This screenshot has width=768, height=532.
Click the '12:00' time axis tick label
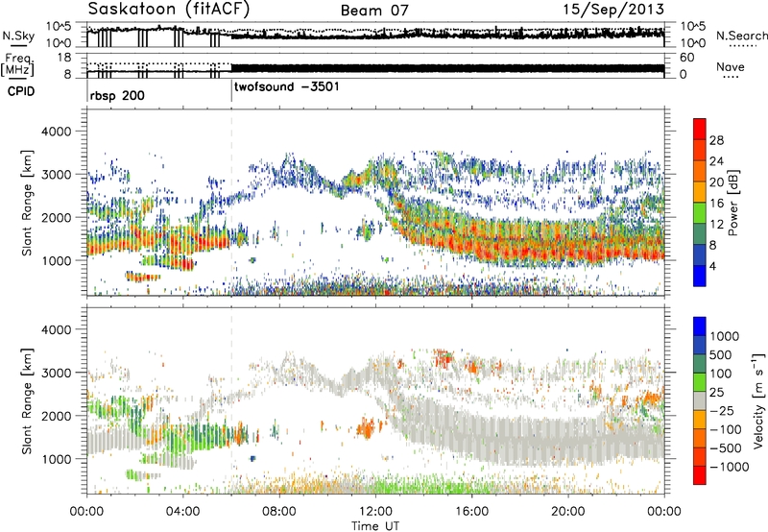375,512
